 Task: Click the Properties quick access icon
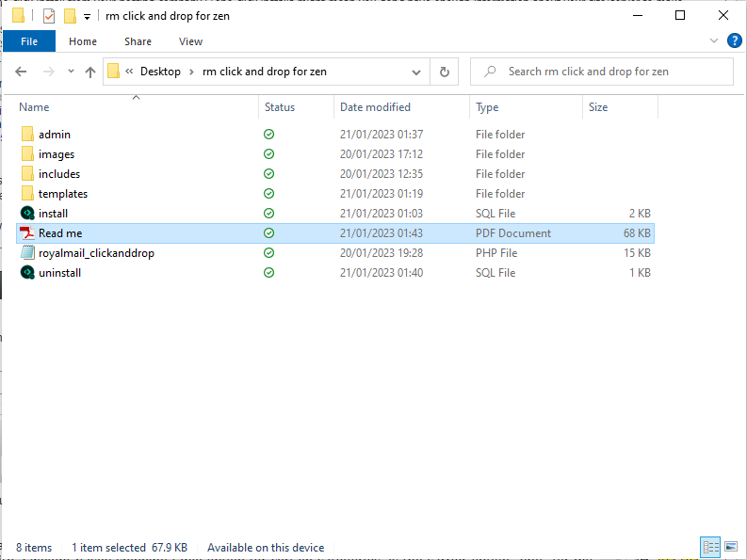[49, 17]
